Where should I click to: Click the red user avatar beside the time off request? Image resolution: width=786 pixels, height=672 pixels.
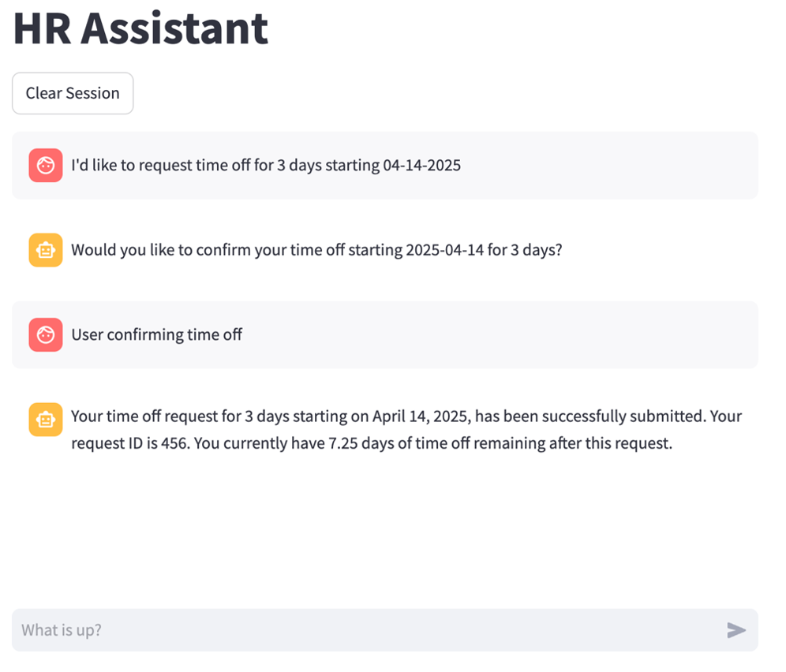(45, 165)
